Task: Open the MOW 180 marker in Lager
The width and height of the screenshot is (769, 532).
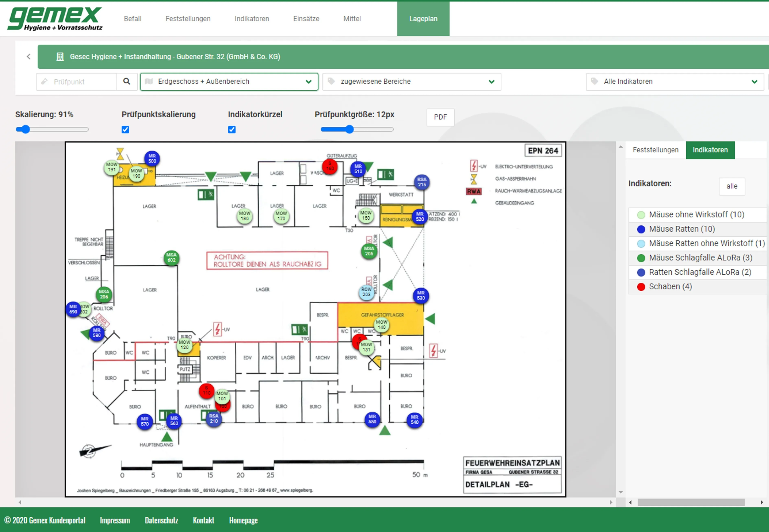Action: [244, 216]
